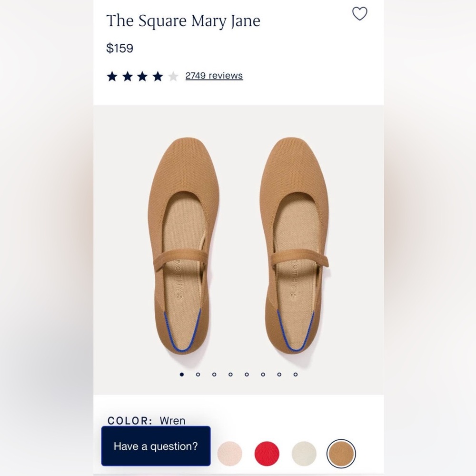Open the 2749 reviews link
This screenshot has height=476, width=476.
(213, 75)
